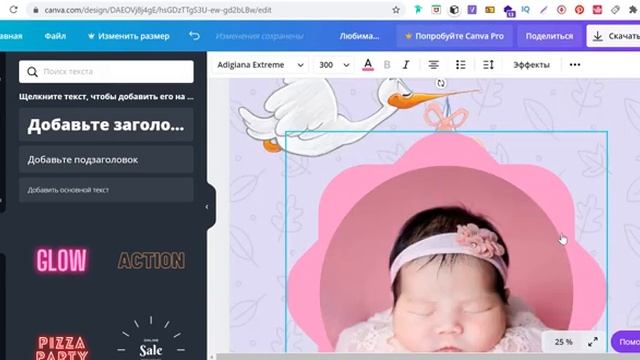Focus the Поиск текста search field
Viewport: 640px width, 360px height.
tap(106, 71)
